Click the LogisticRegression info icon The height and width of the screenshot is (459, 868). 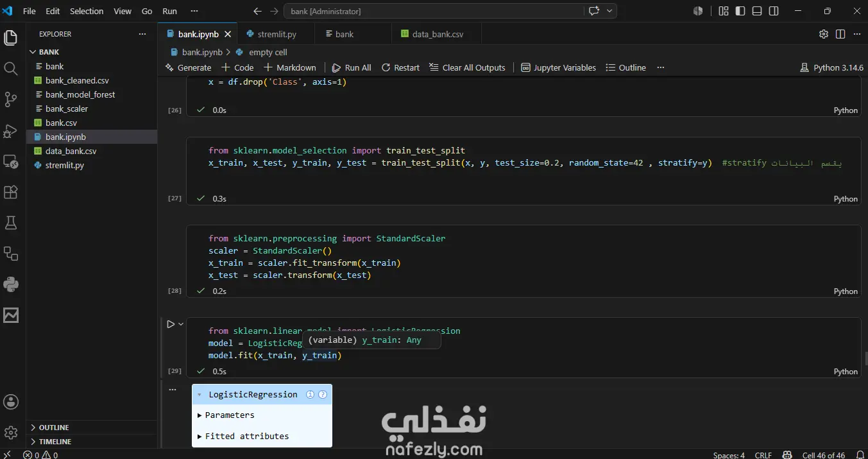click(x=310, y=394)
